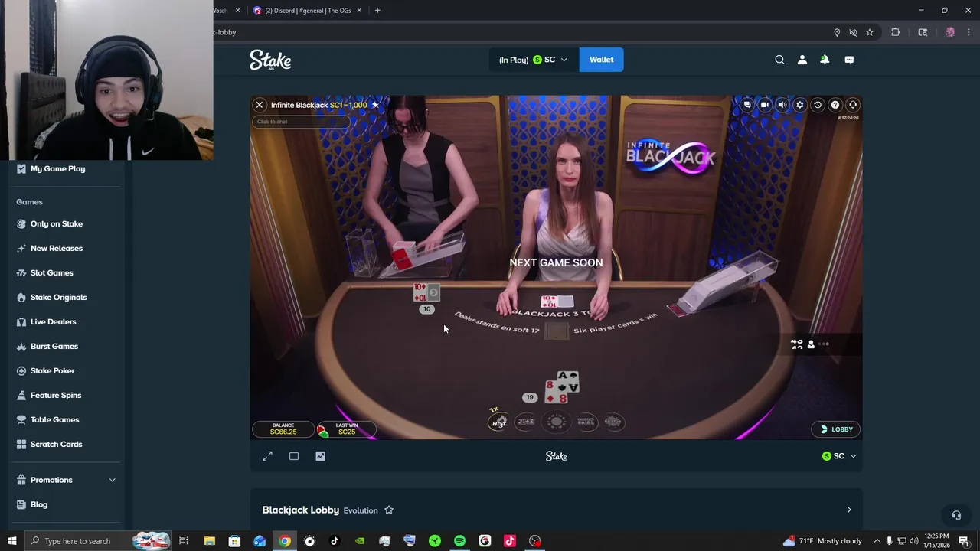
Task: Mute the game sound speaker icon
Action: [x=782, y=105]
